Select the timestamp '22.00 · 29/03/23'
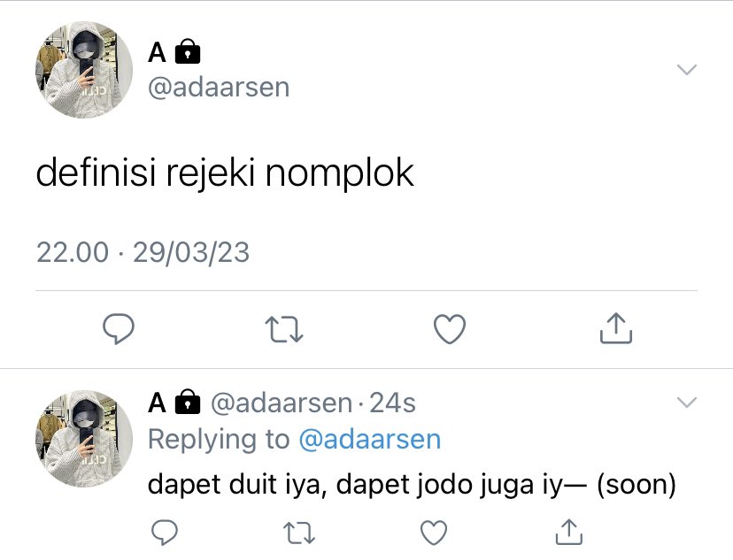Screen dimensions: 733x560 coord(143,253)
